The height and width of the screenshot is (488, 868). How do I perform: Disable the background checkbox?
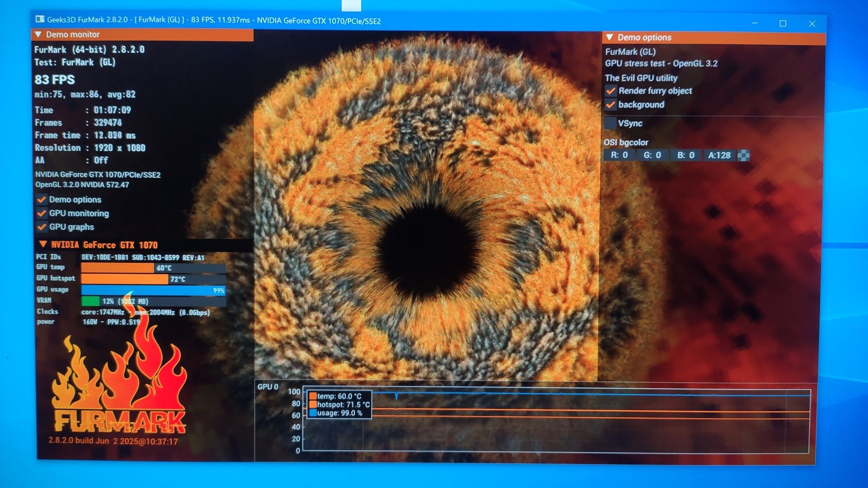[x=611, y=105]
